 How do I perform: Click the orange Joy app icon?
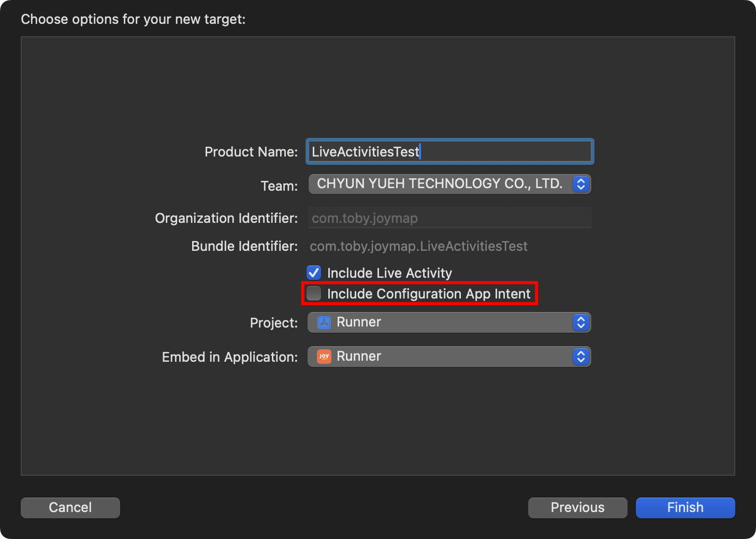(324, 357)
